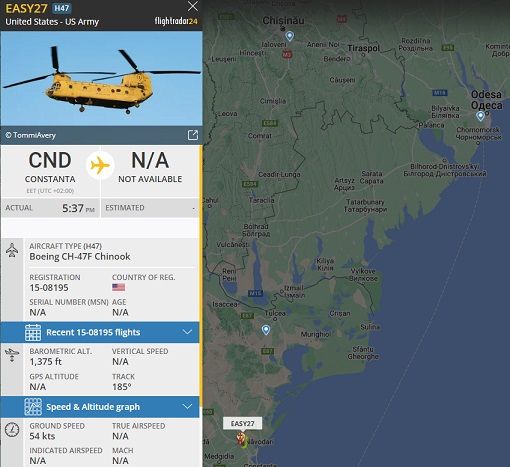Viewport: 510px width, 467px height.
Task: Click the ground speed gauge icon
Action: tap(12, 430)
